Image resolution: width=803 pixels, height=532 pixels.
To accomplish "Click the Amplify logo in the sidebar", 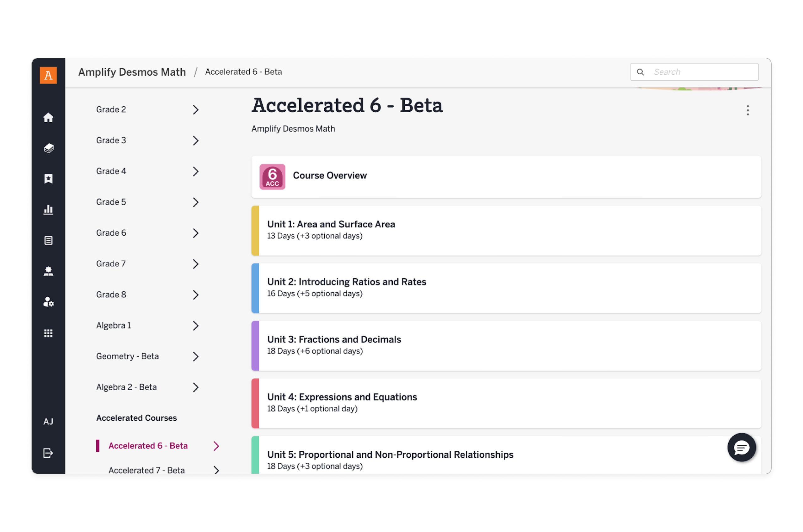I will [48, 75].
